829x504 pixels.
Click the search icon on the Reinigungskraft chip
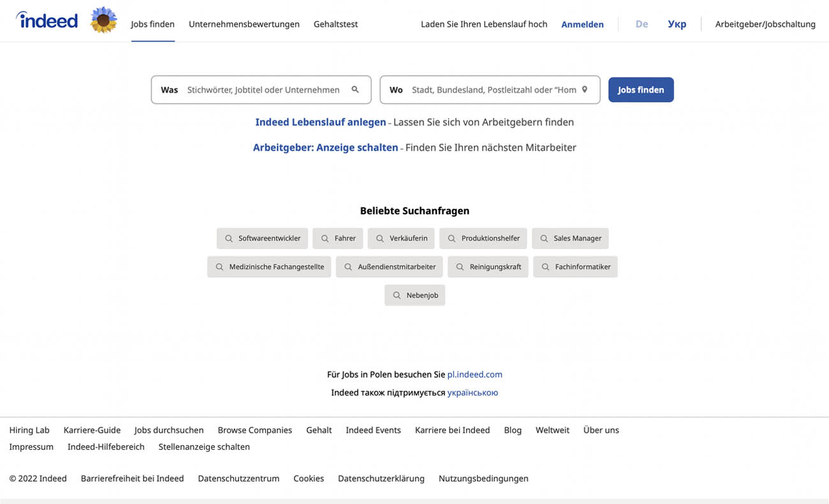459,266
